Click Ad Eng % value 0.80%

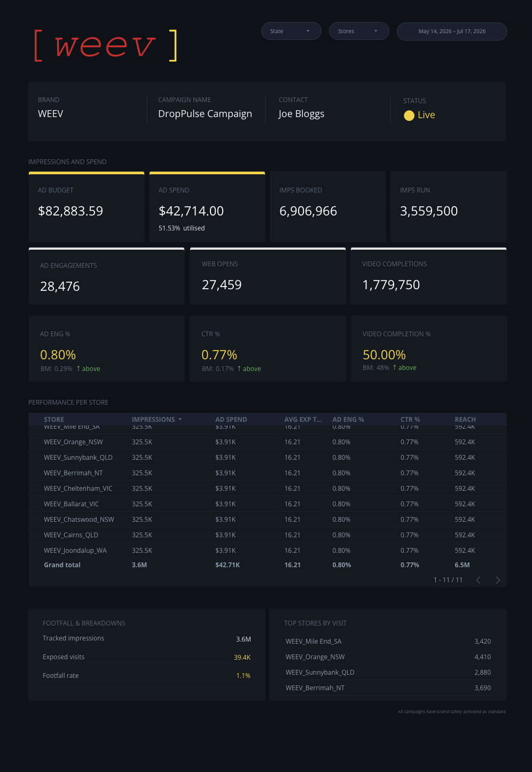coord(58,355)
